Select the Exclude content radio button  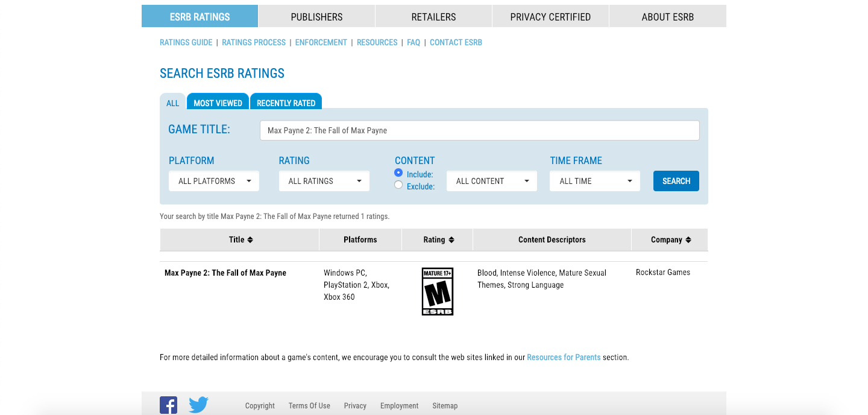click(x=398, y=185)
